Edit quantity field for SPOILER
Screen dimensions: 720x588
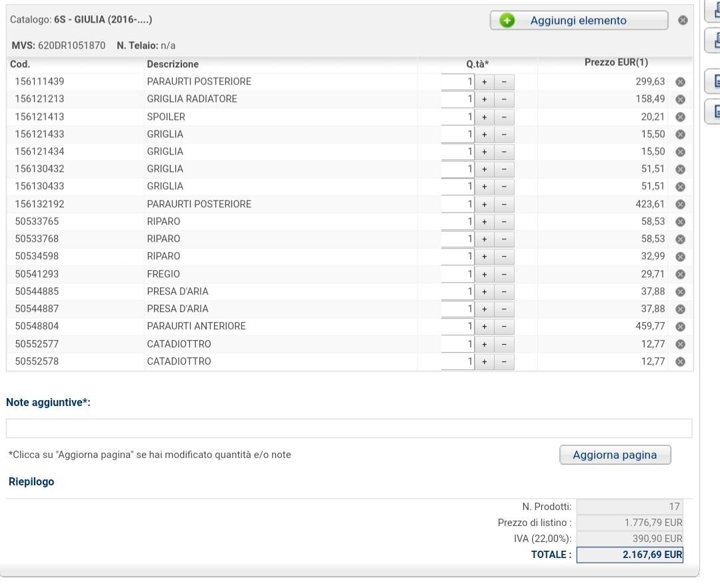[x=458, y=117]
